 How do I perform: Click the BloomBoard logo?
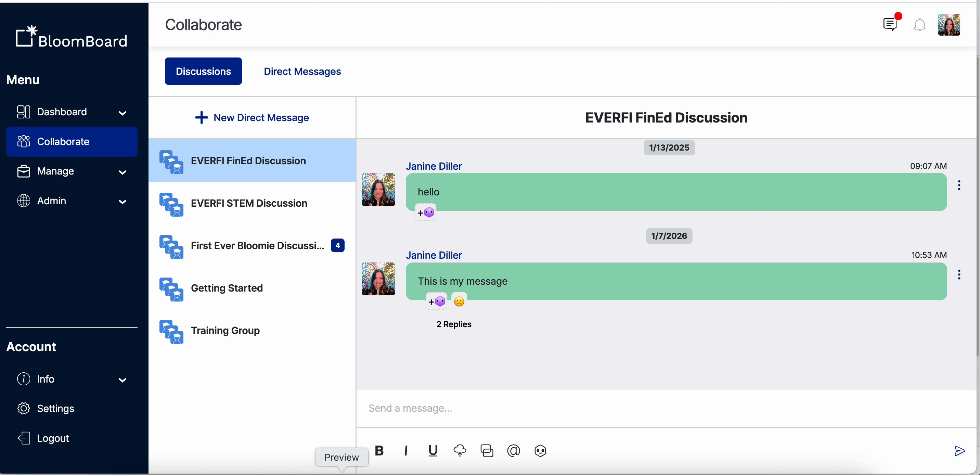[x=71, y=37]
